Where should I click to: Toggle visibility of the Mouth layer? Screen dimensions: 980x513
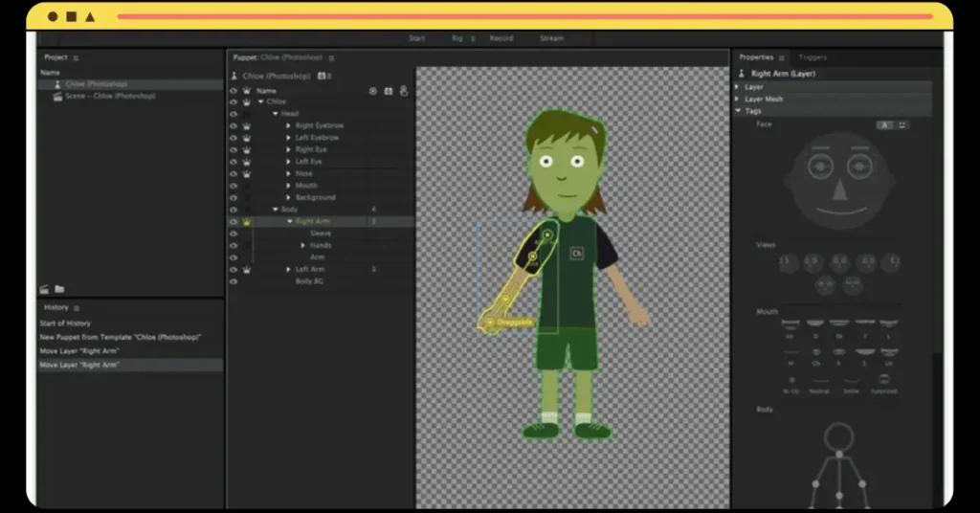point(234,187)
